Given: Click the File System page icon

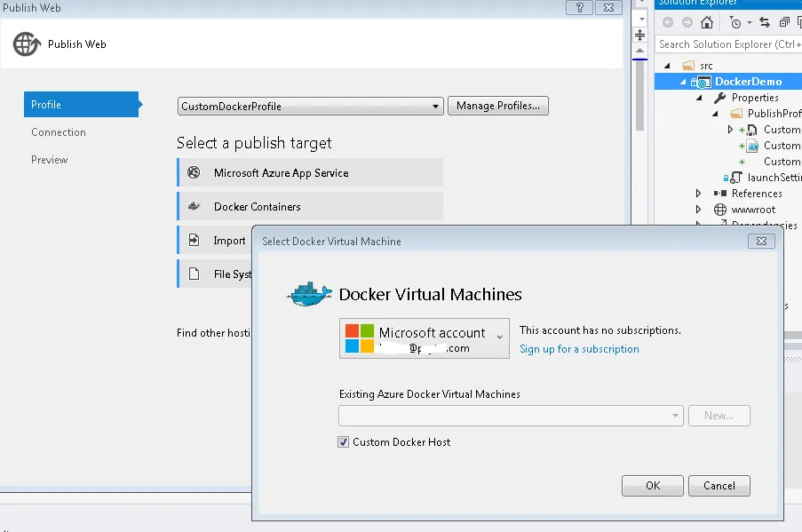Looking at the screenshot, I should pos(194,274).
